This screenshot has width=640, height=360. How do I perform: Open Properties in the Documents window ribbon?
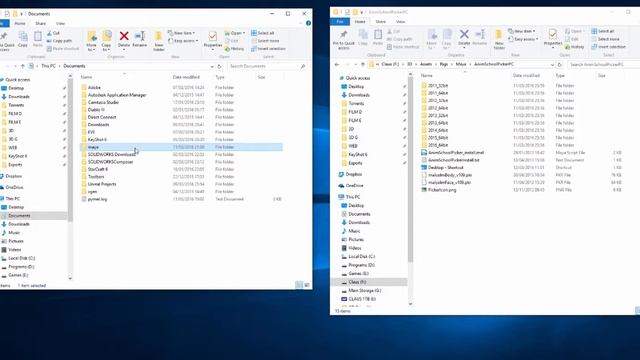212,40
